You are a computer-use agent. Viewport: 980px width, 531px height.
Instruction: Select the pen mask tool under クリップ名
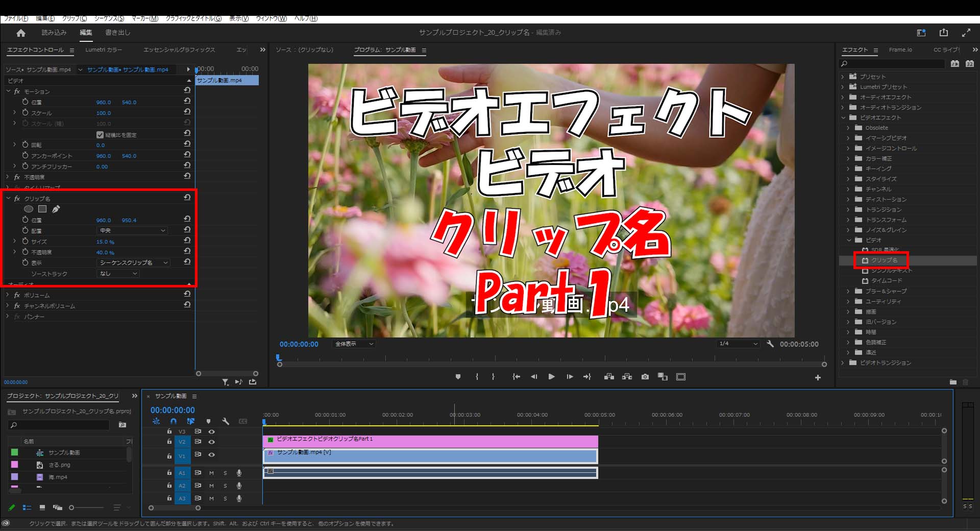click(x=56, y=209)
